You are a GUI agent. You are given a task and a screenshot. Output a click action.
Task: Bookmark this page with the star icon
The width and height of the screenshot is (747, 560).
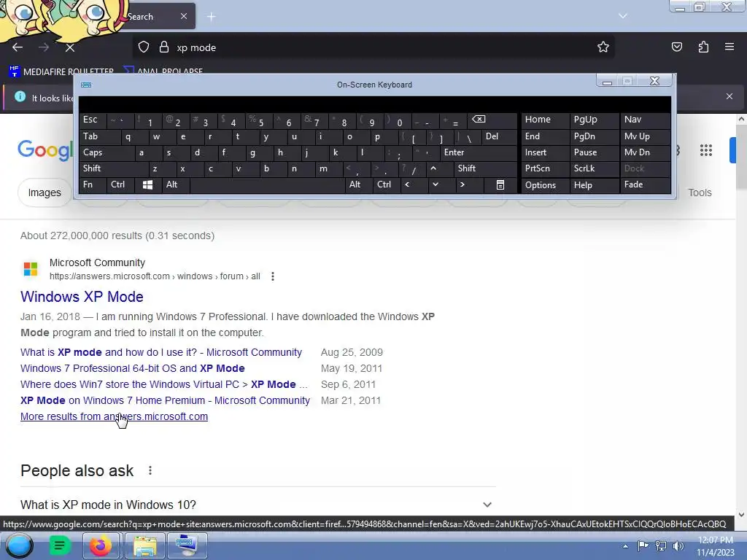[603, 47]
